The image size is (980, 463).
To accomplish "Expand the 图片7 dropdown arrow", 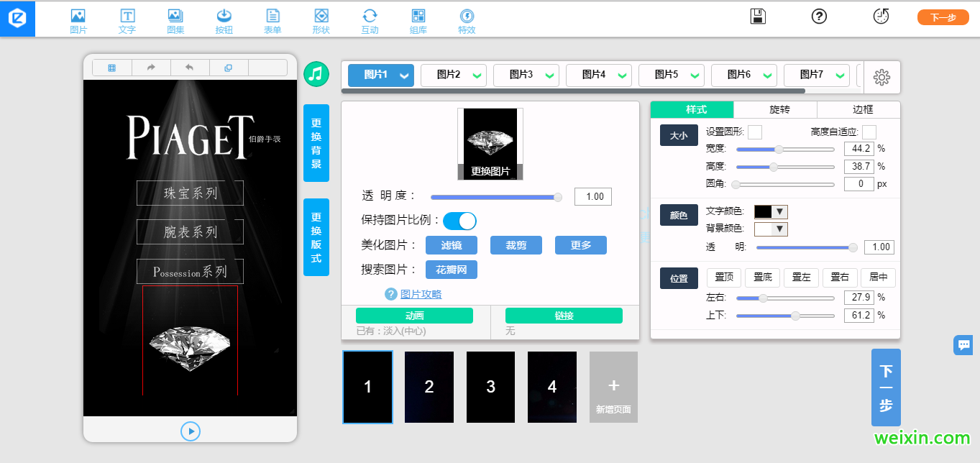I will (x=840, y=75).
